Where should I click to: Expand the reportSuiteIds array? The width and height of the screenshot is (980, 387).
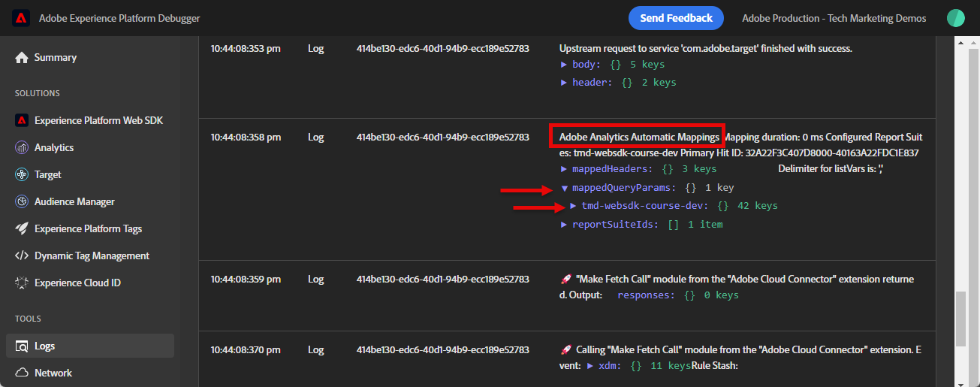(x=564, y=225)
